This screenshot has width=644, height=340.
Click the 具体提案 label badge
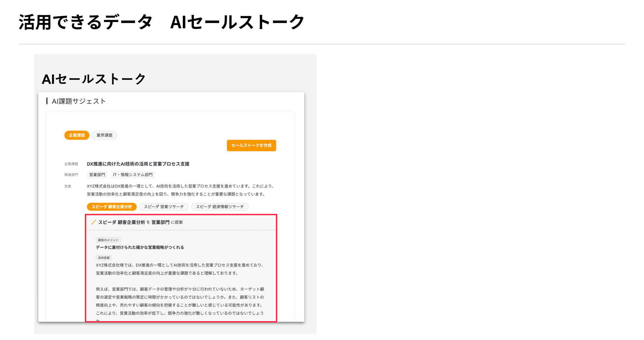coord(104,258)
